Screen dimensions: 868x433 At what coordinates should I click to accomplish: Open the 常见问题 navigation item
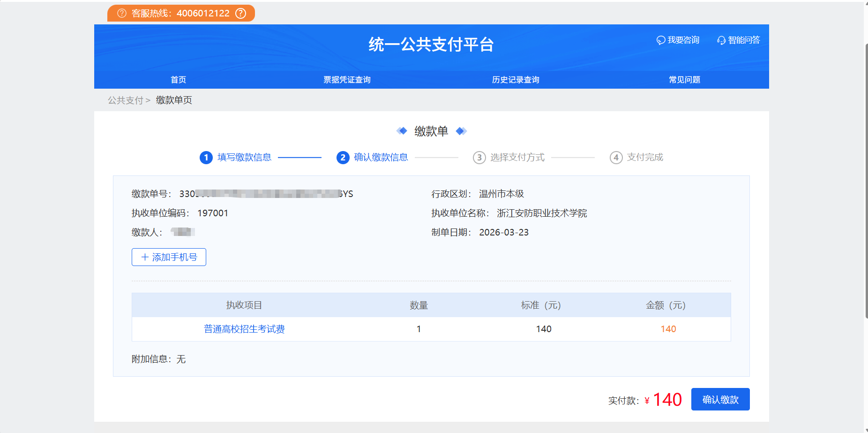(x=684, y=80)
